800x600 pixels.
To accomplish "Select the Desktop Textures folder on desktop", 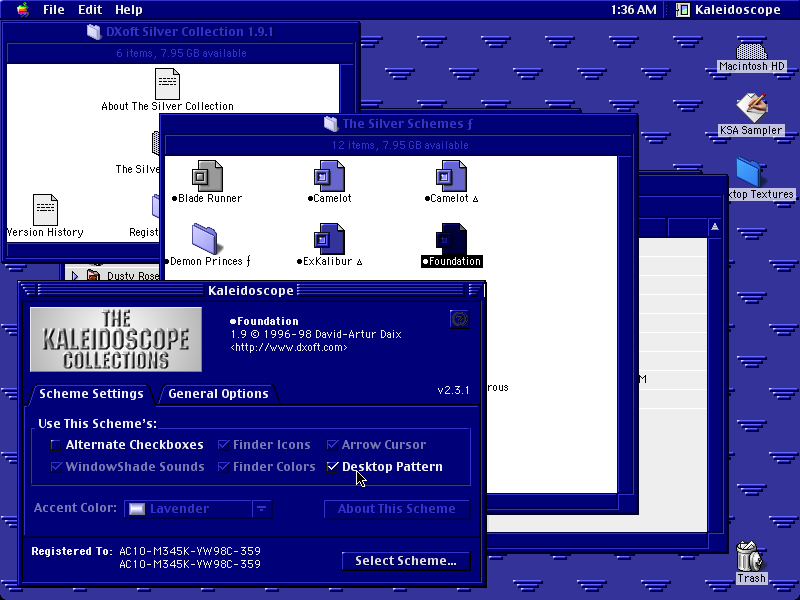I will pyautogui.click(x=749, y=172).
